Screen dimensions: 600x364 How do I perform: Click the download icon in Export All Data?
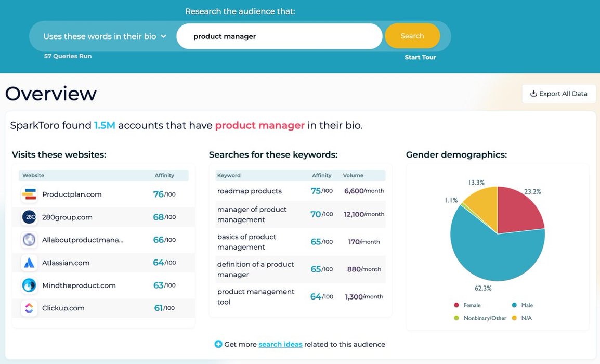tap(533, 94)
